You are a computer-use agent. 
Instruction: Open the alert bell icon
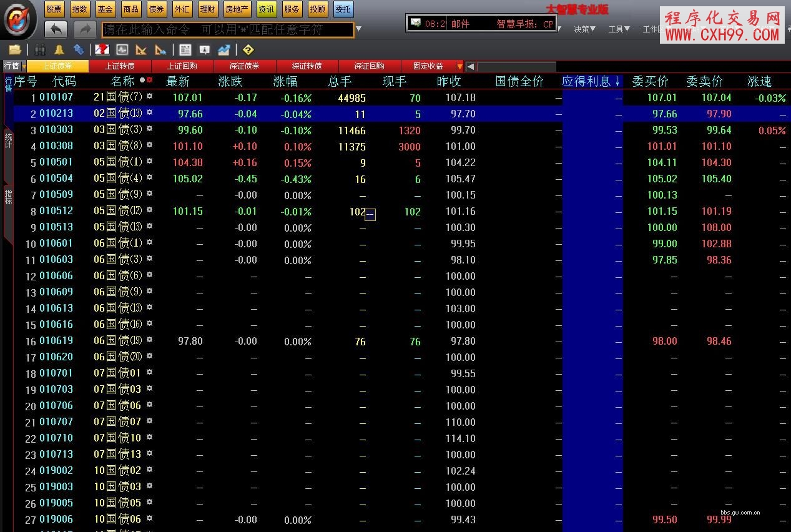click(59, 50)
